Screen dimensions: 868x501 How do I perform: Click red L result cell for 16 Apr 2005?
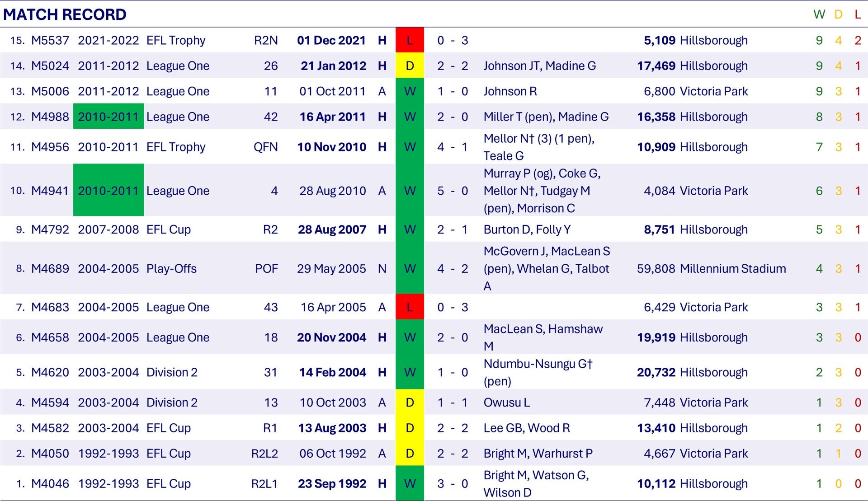(x=410, y=307)
